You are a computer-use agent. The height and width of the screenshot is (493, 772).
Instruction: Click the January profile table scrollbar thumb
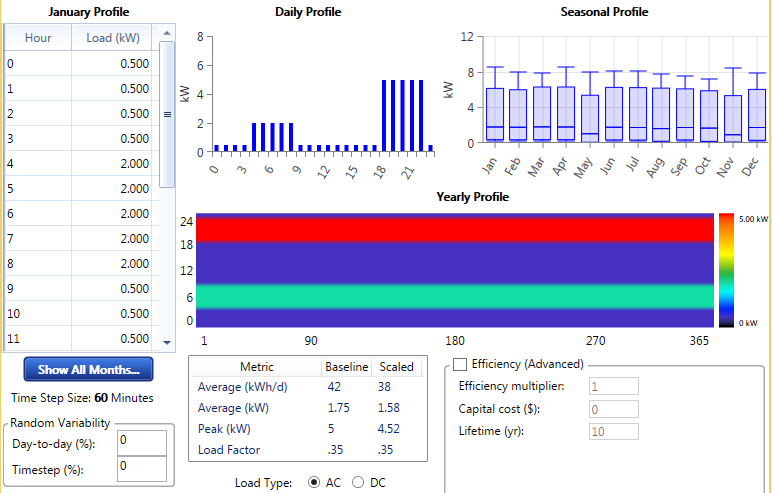(x=167, y=113)
